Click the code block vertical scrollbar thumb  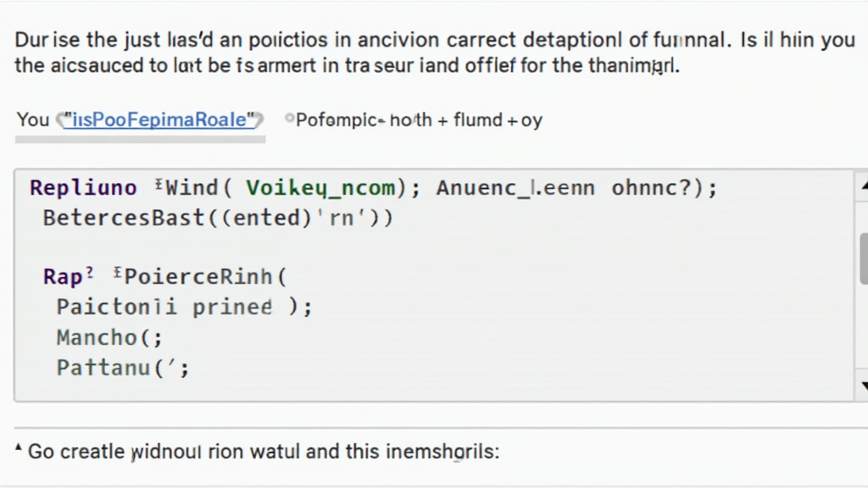862,259
